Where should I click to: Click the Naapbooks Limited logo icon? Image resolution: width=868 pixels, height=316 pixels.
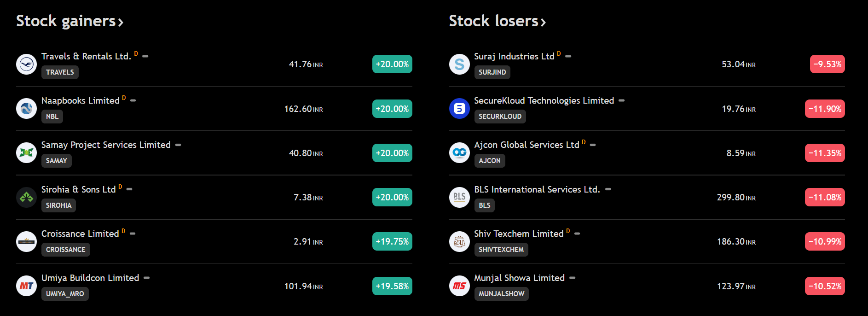pyautogui.click(x=26, y=109)
